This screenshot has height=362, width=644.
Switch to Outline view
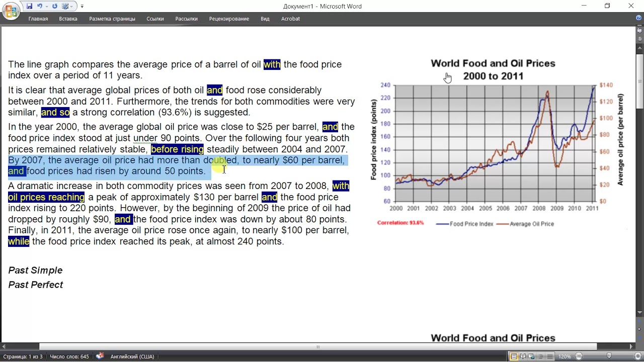point(541,356)
